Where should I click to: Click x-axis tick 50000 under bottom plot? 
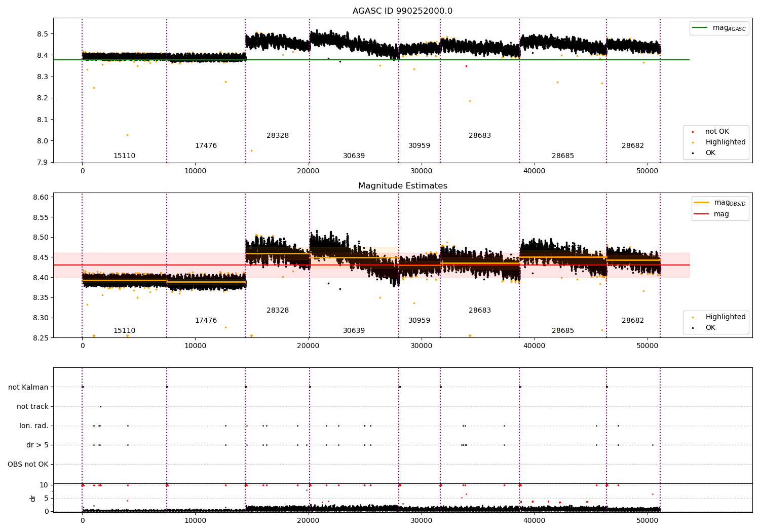click(647, 520)
